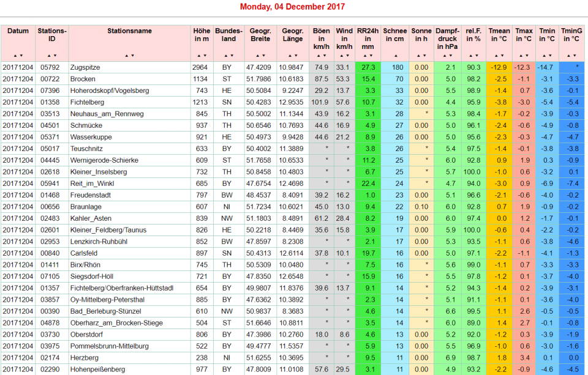Image resolution: width=588 pixels, height=375 pixels.
Task: Click Hohenpeißenberg station name
Action: [x=99, y=369]
